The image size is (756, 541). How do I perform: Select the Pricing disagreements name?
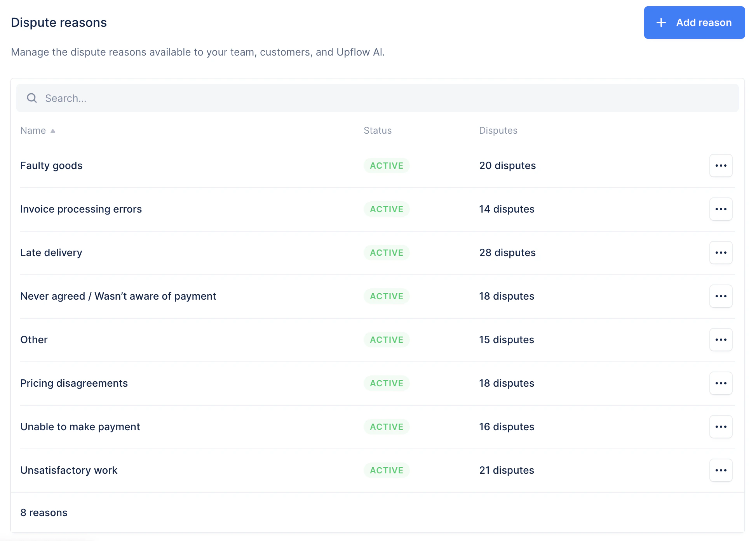[74, 383]
